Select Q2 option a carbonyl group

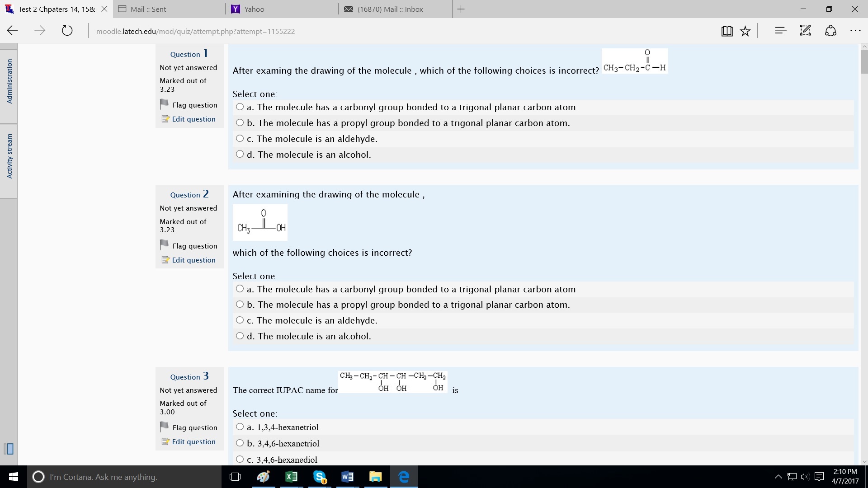tap(240, 289)
